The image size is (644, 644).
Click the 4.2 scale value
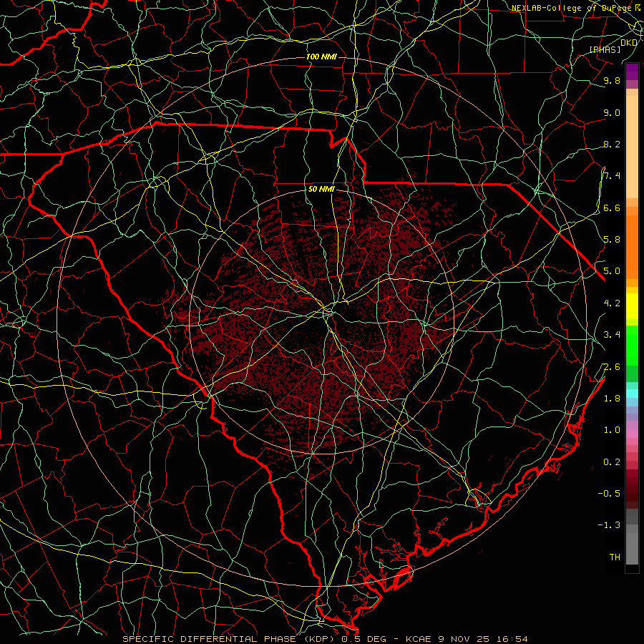(612, 303)
